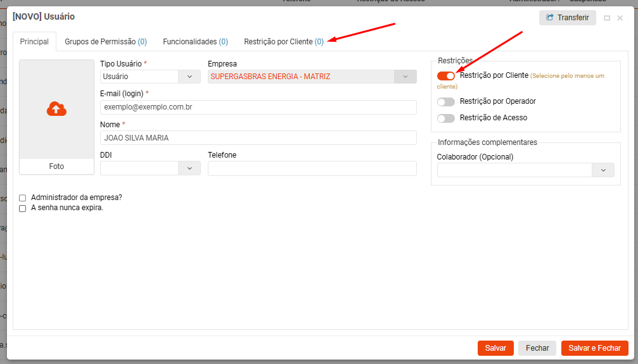Click the Telefone input field
Viewport: 638px width, 364px height.
click(x=312, y=168)
